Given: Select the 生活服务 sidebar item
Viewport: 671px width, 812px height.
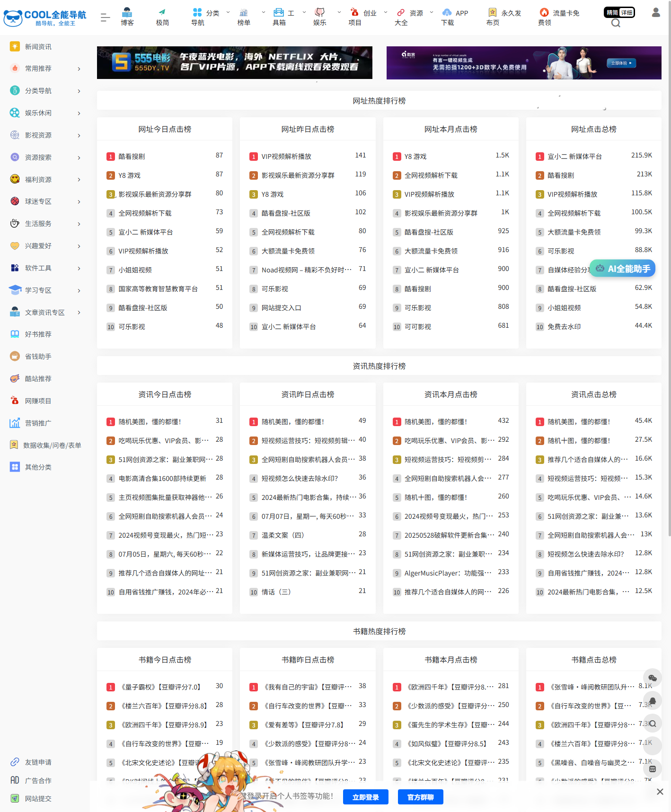Looking at the screenshot, I should [x=45, y=224].
